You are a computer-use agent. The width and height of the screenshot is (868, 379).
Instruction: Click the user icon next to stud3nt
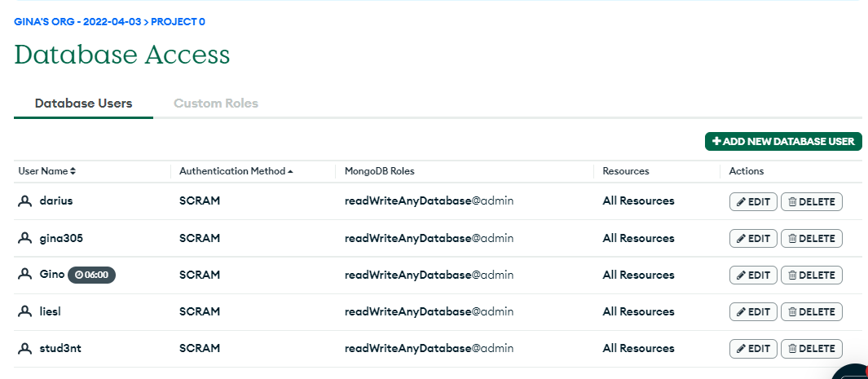tap(24, 348)
